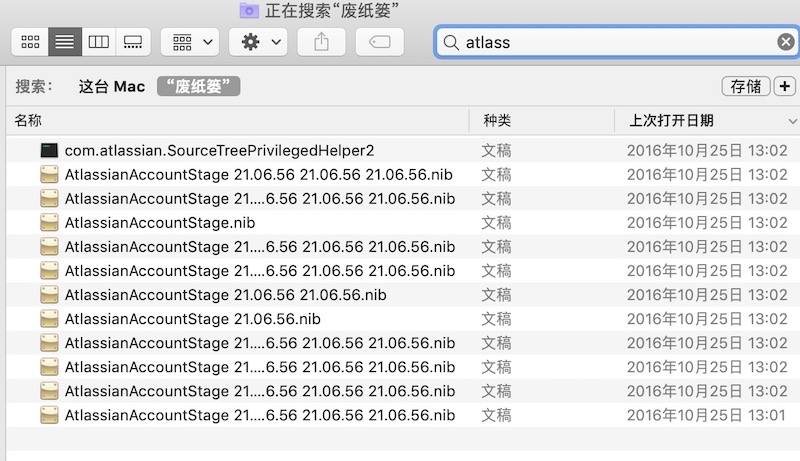Click the edit tags toolbar button
This screenshot has height=461, width=800.
click(x=380, y=42)
